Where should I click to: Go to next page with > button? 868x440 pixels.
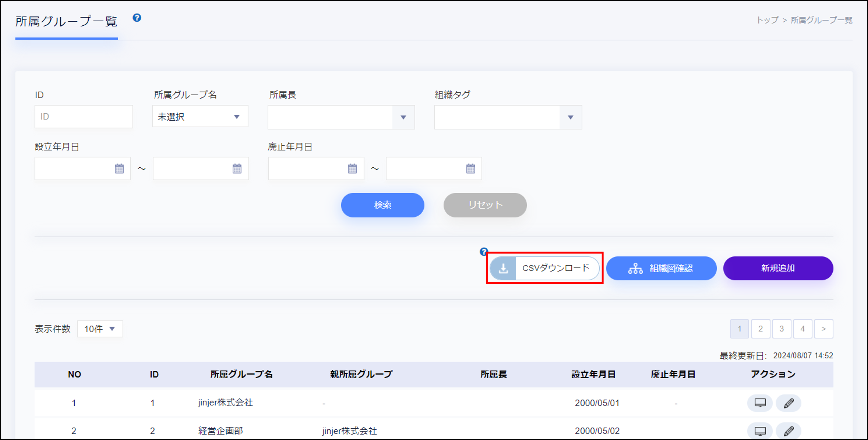point(823,328)
